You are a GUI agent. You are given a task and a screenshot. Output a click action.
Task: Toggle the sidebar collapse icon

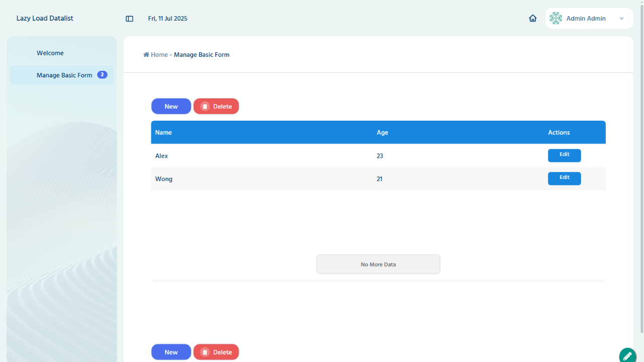tap(129, 19)
